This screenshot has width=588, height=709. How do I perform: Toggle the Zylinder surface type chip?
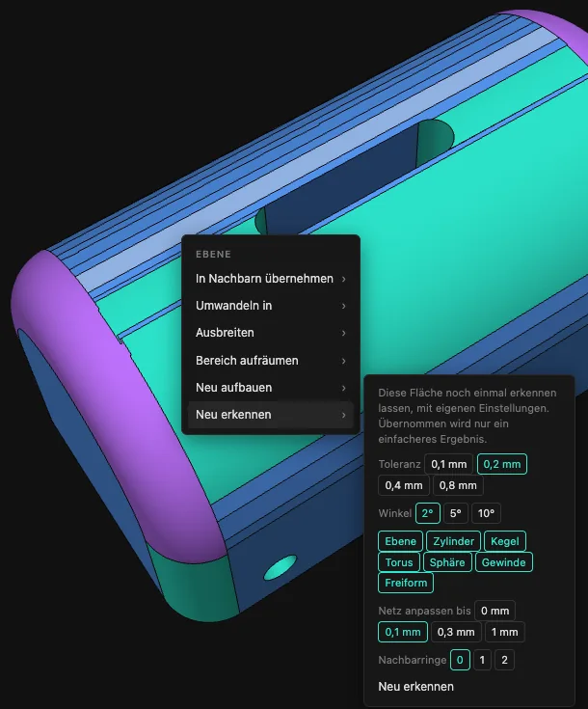tap(453, 541)
